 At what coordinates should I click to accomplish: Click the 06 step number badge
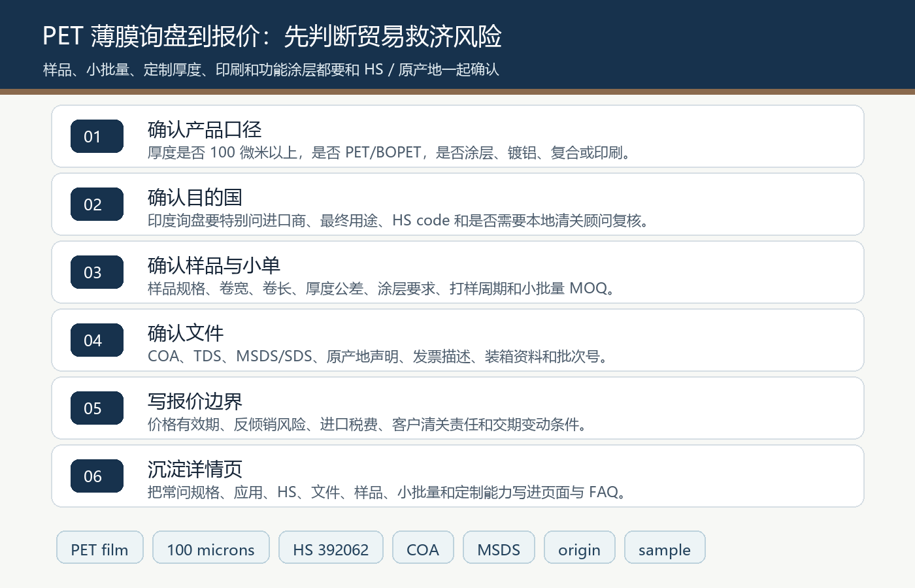coord(97,476)
